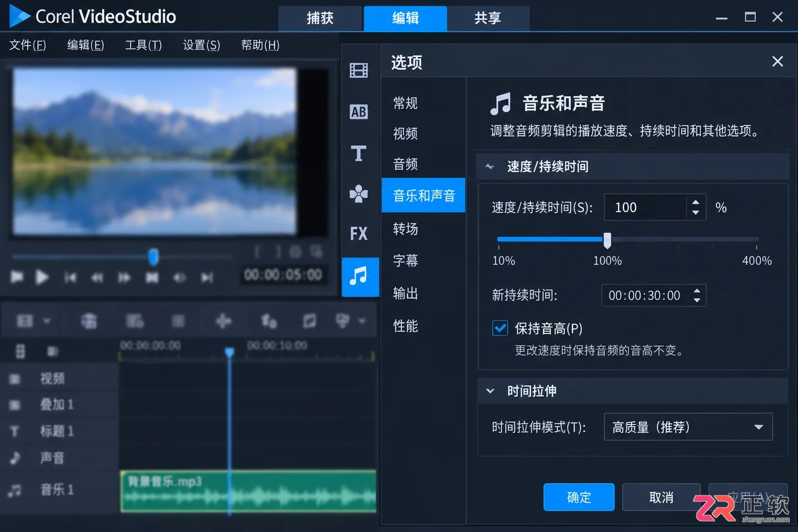Viewport: 798px width, 532px height.
Task: Click the 新持续时间 timecode field
Action: pyautogui.click(x=646, y=295)
